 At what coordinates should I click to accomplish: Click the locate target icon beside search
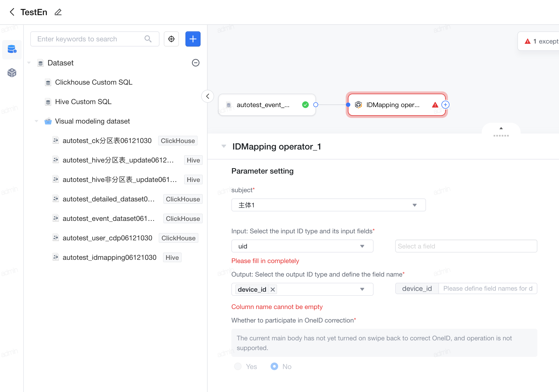(x=171, y=39)
